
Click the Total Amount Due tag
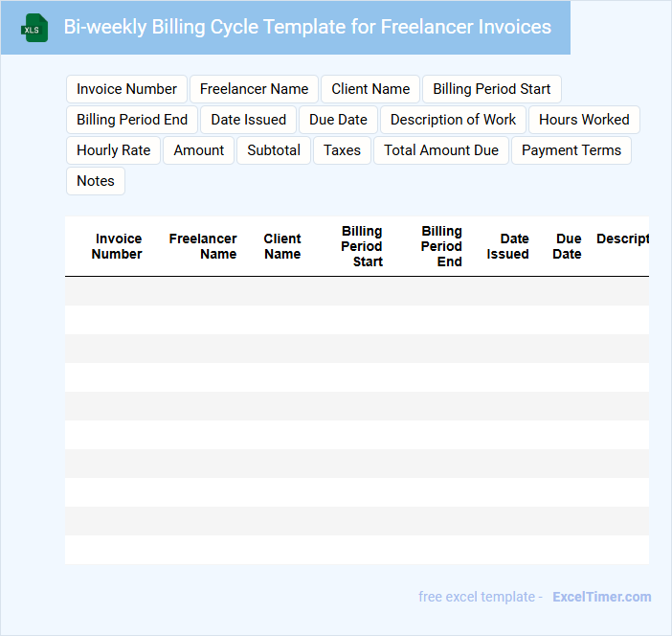pos(441,150)
